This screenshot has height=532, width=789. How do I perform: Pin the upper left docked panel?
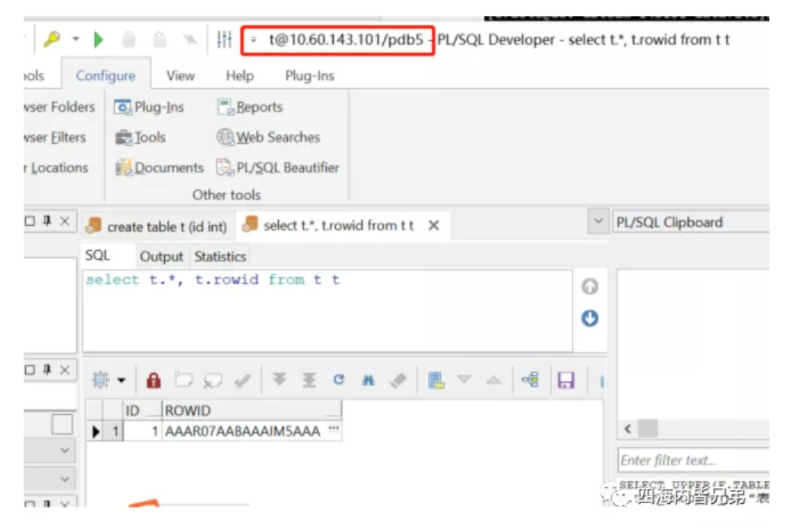click(x=47, y=220)
